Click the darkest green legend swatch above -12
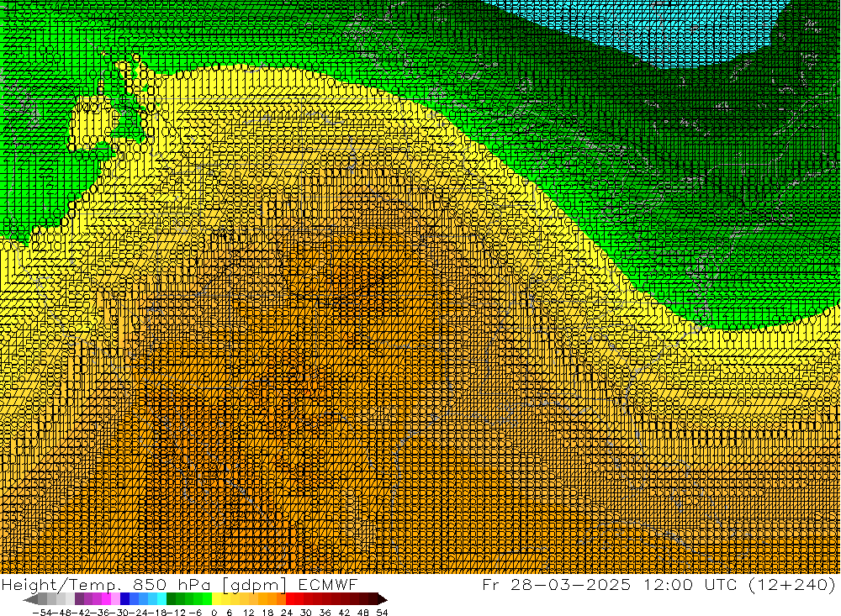This screenshot has width=841, height=616. pos(171,599)
